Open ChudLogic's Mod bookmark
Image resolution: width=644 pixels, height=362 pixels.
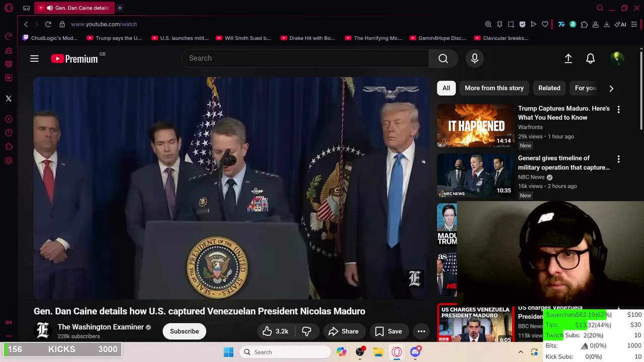point(50,38)
